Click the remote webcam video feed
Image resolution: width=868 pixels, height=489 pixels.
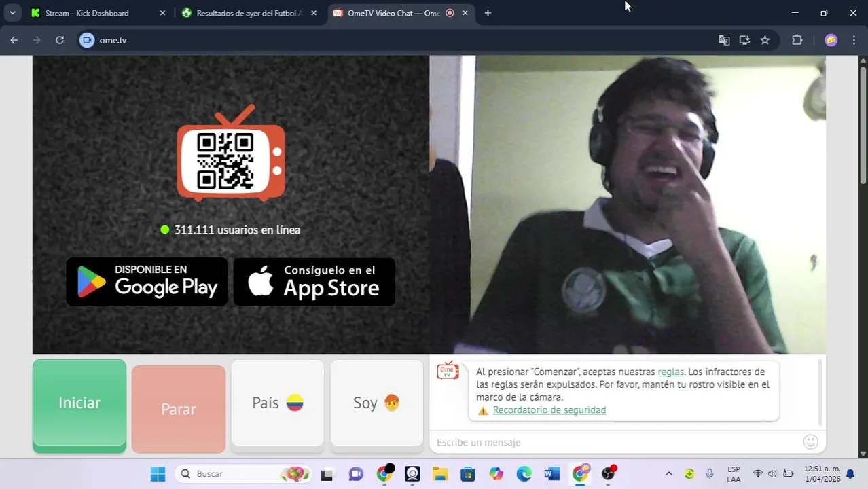point(628,204)
